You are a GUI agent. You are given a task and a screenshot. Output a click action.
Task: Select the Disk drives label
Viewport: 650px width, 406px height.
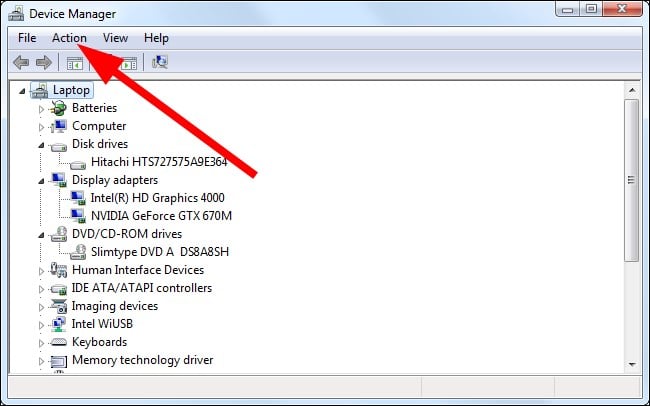click(100, 144)
